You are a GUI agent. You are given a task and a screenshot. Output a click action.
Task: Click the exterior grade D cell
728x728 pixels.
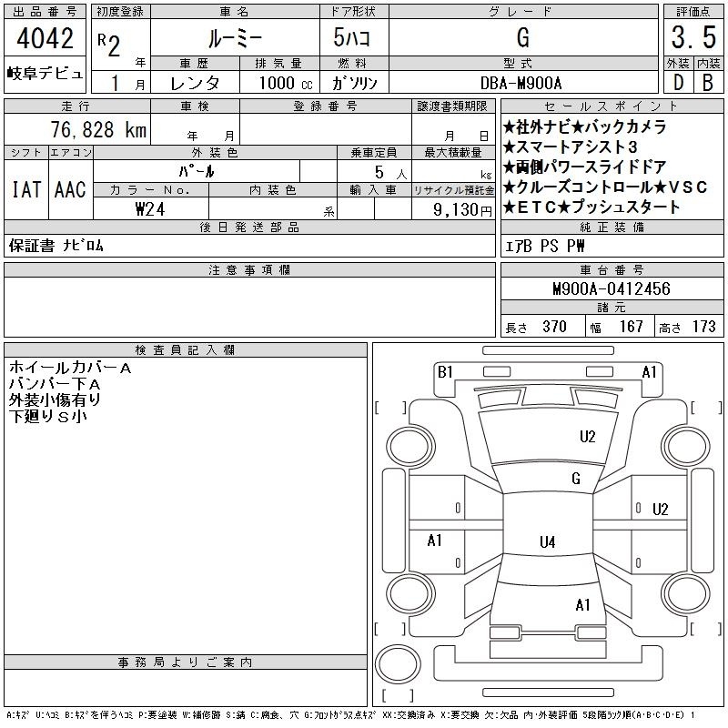(678, 83)
